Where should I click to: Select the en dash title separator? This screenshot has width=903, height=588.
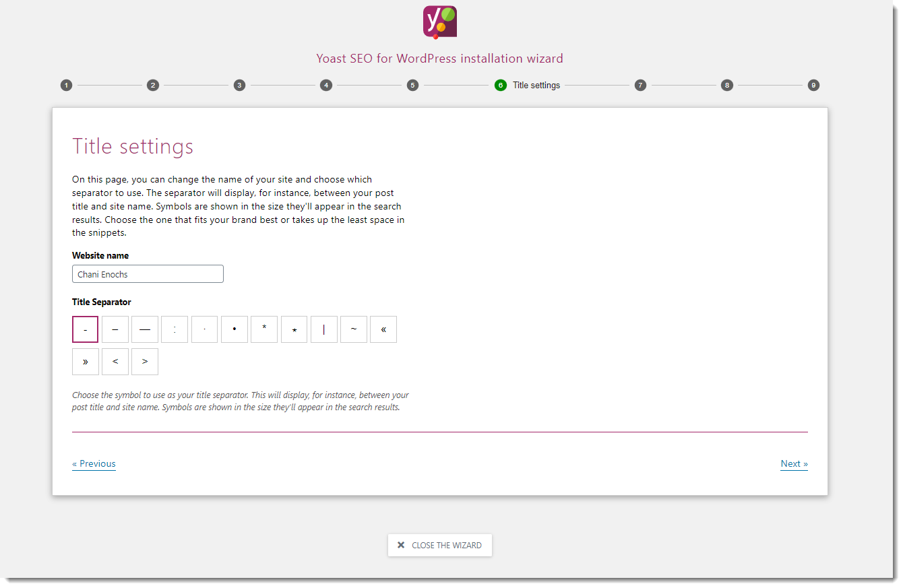tap(115, 329)
